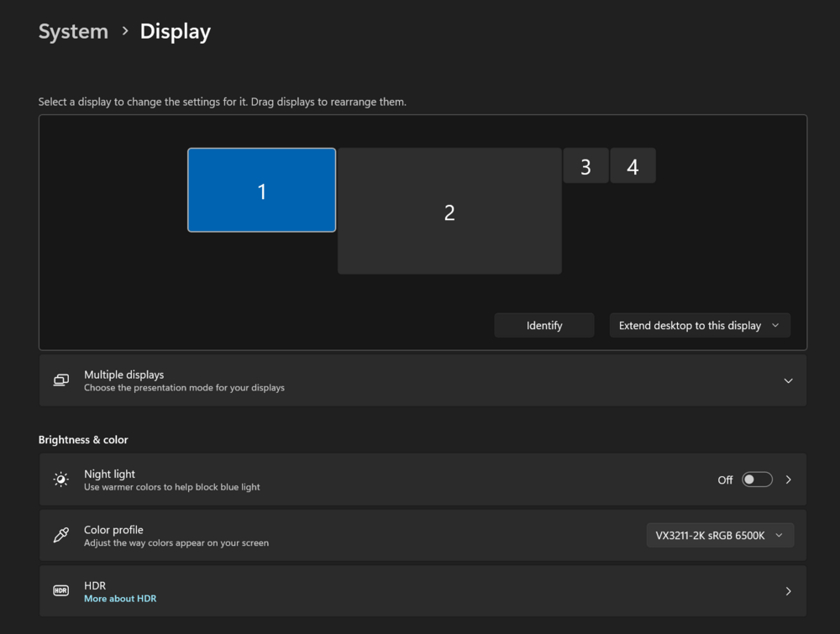
Task: Open the VX3211-2K sRGB 6500K profile dropdown
Action: tap(720, 536)
